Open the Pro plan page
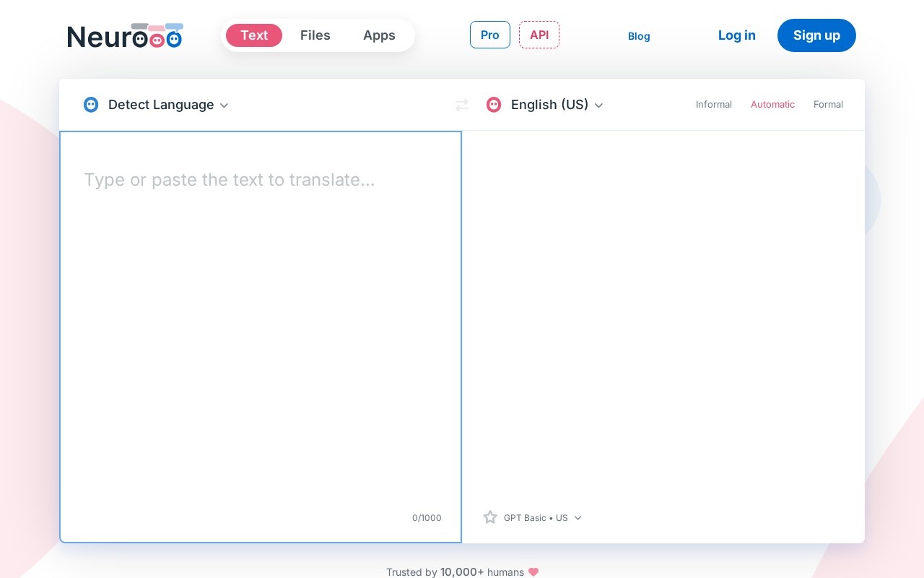This screenshot has height=578, width=924. click(x=490, y=35)
